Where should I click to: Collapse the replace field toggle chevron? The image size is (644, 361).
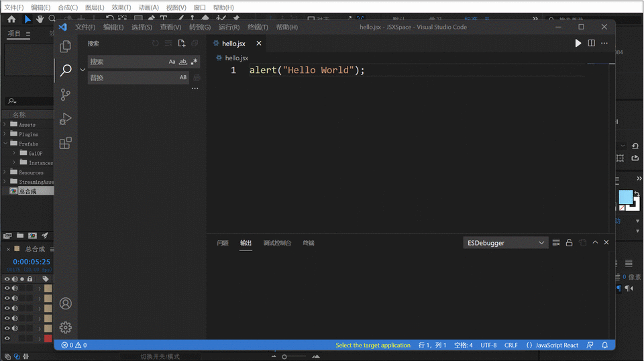point(83,70)
